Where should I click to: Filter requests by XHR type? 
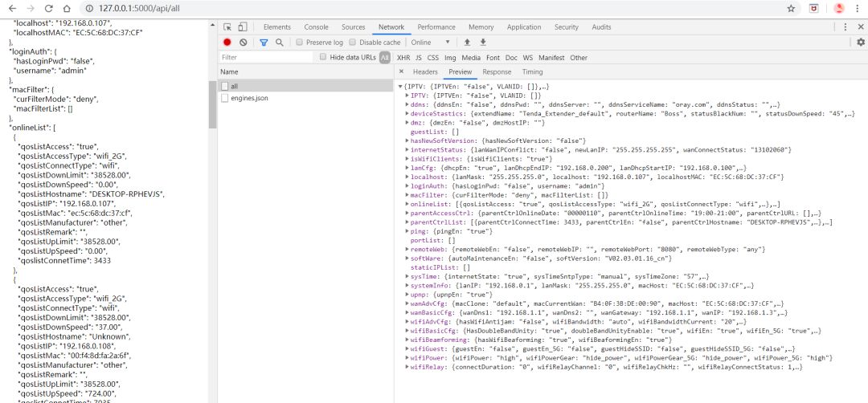click(403, 58)
